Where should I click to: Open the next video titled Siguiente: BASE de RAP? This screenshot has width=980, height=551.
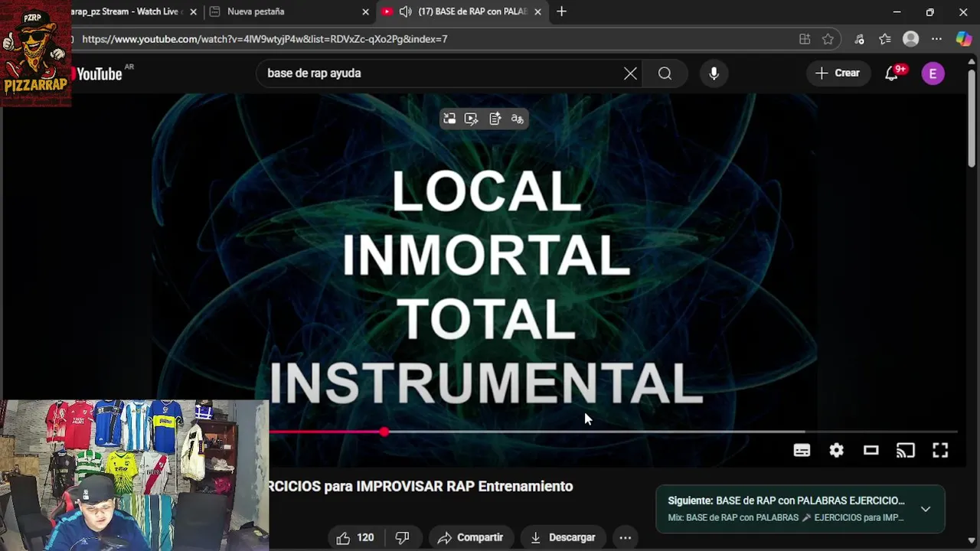(x=786, y=500)
